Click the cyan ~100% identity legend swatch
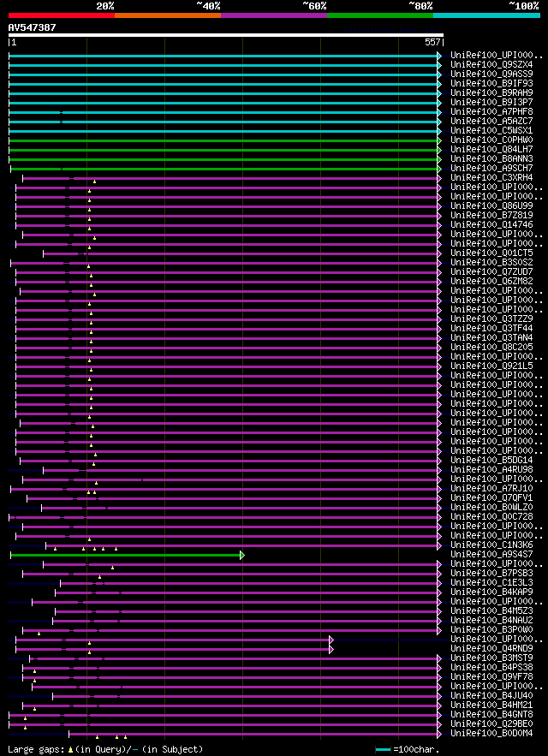 point(486,15)
